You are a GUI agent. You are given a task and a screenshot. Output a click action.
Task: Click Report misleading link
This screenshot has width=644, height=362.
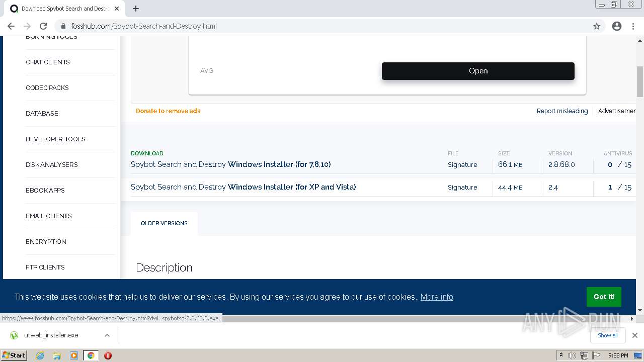[x=562, y=111]
